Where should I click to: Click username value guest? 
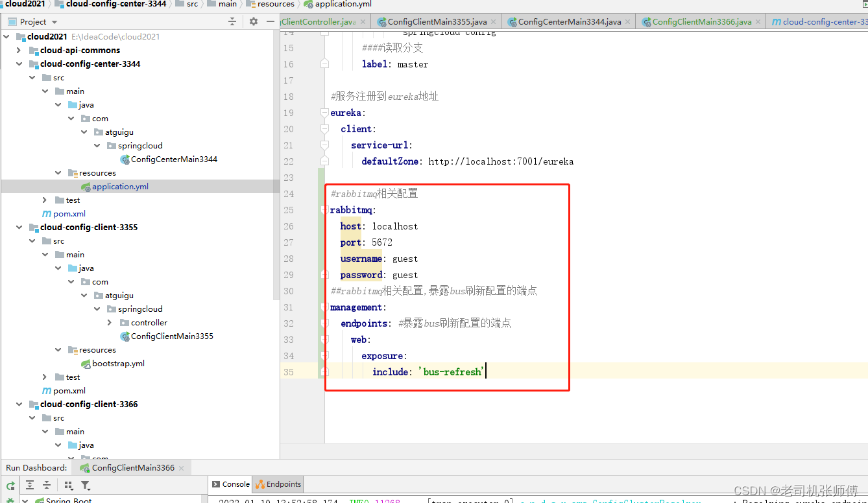405,259
